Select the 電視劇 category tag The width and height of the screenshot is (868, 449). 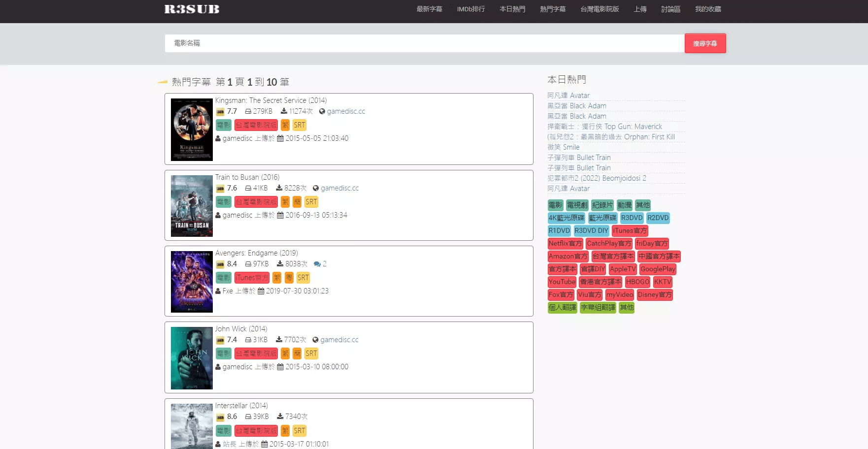click(x=577, y=205)
